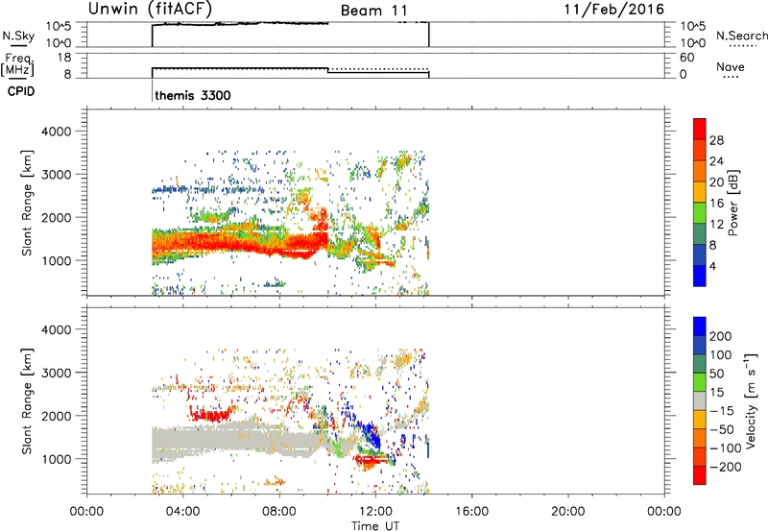Click the 'N.Search' legend label

pyautogui.click(x=741, y=36)
